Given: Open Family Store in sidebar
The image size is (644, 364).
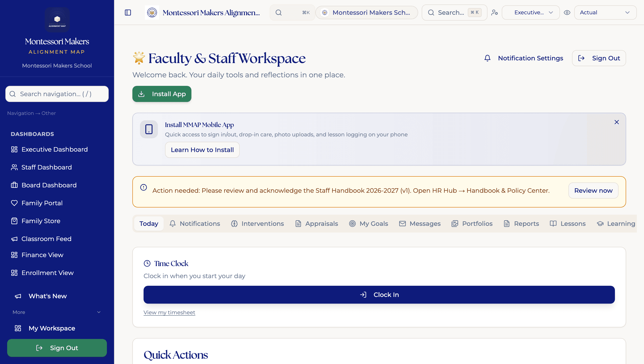Looking at the screenshot, I should 57,221.
